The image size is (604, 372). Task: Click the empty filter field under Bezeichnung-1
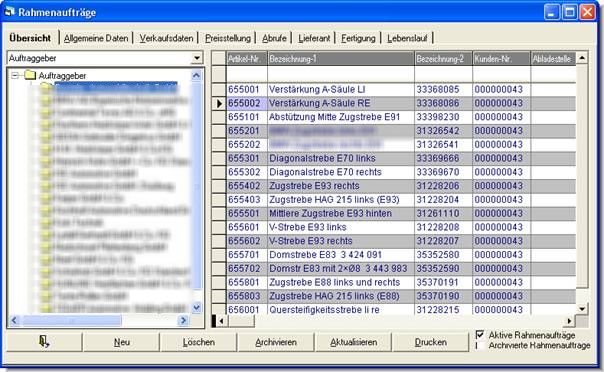point(341,74)
